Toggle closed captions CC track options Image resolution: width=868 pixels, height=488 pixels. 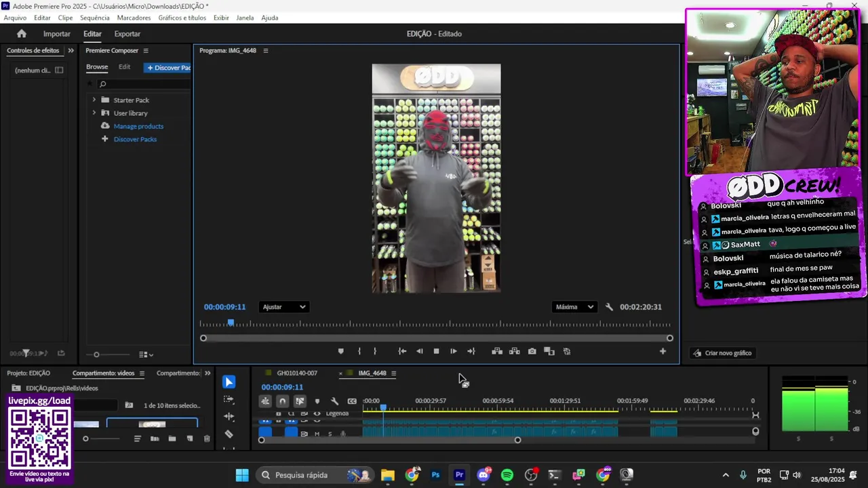pos(352,401)
